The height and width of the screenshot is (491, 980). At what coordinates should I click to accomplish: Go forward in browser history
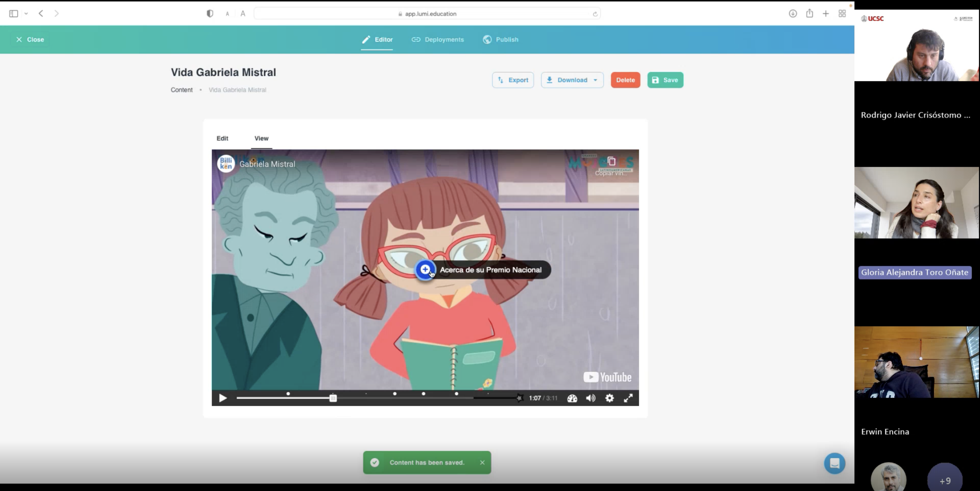[x=56, y=14]
